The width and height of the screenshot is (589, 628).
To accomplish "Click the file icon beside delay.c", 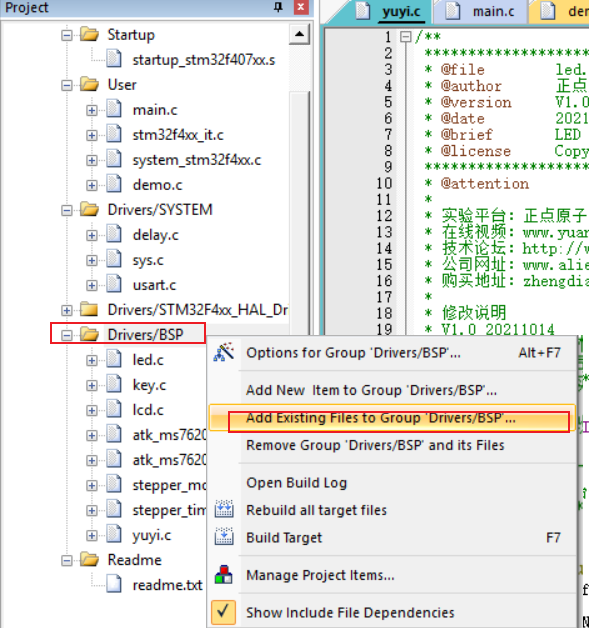I will pos(114,235).
